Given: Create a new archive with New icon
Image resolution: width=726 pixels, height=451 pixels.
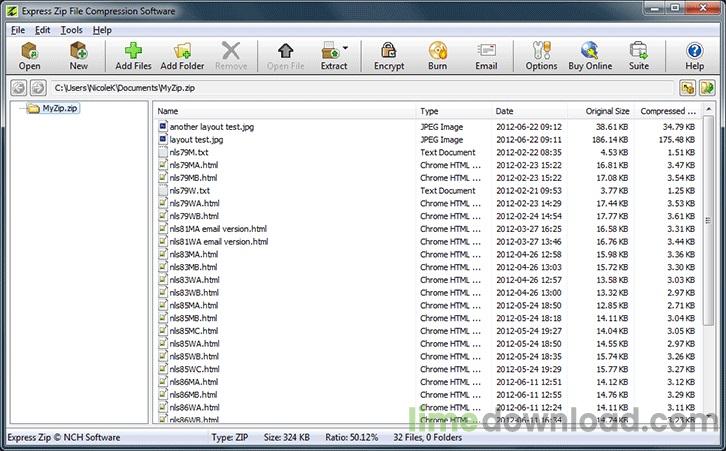Looking at the screenshot, I should click(x=78, y=56).
